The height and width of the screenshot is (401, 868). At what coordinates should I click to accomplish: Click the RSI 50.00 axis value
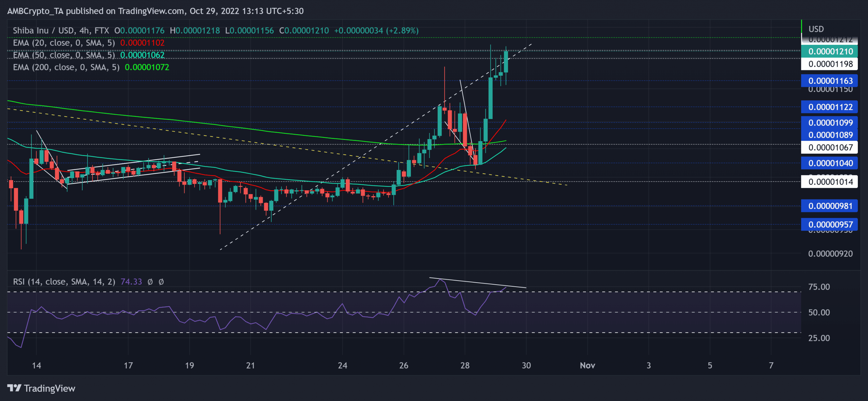coord(819,312)
